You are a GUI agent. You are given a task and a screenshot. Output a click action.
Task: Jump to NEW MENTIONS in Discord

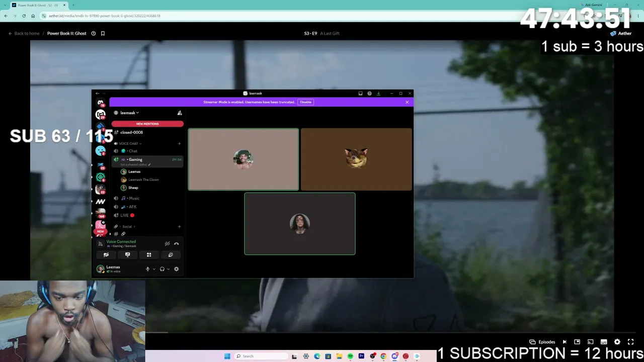point(147,124)
